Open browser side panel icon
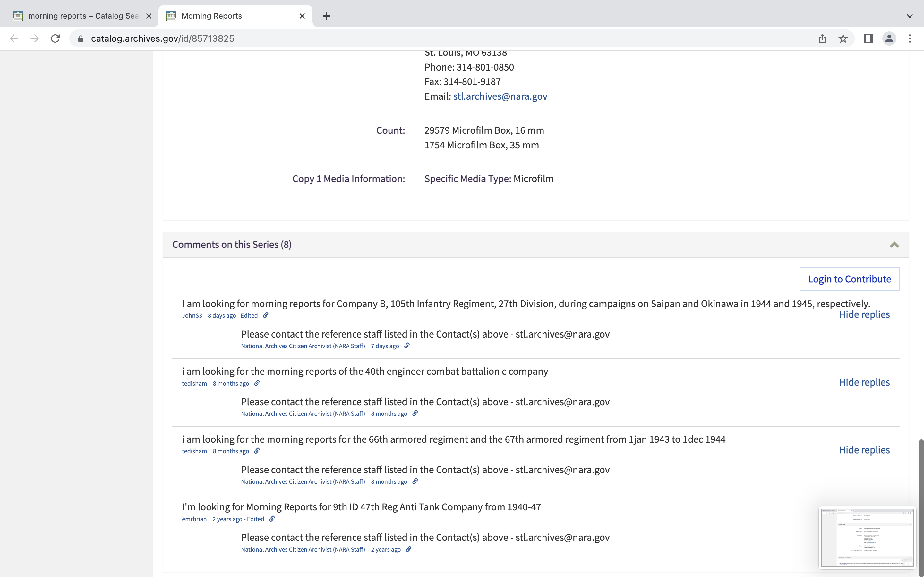 pyautogui.click(x=868, y=38)
